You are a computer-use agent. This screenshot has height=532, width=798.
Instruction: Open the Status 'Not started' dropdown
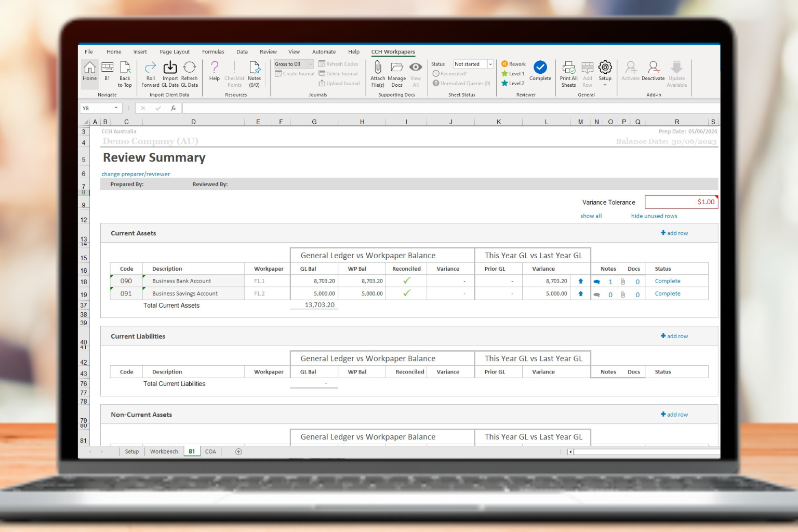[x=490, y=64]
